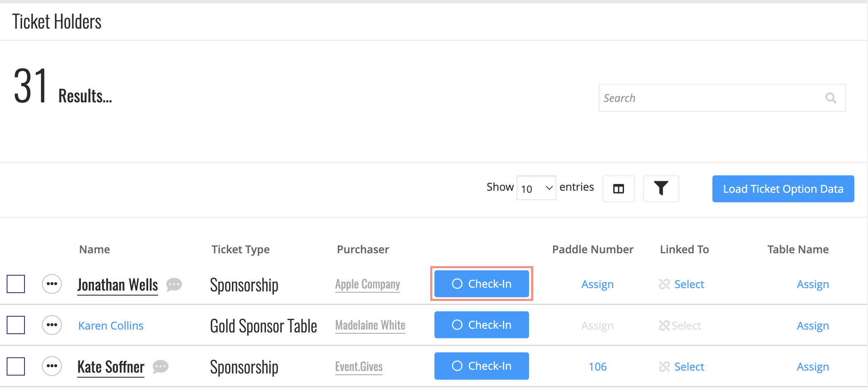The width and height of the screenshot is (868, 388).
Task: Click inside the Search field
Action: 705,98
